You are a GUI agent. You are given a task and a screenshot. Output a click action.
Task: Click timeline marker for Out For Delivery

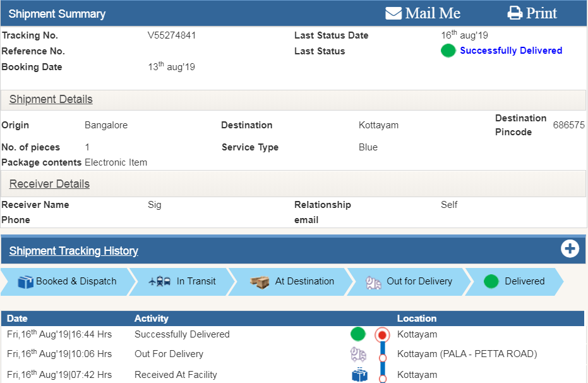pos(382,358)
